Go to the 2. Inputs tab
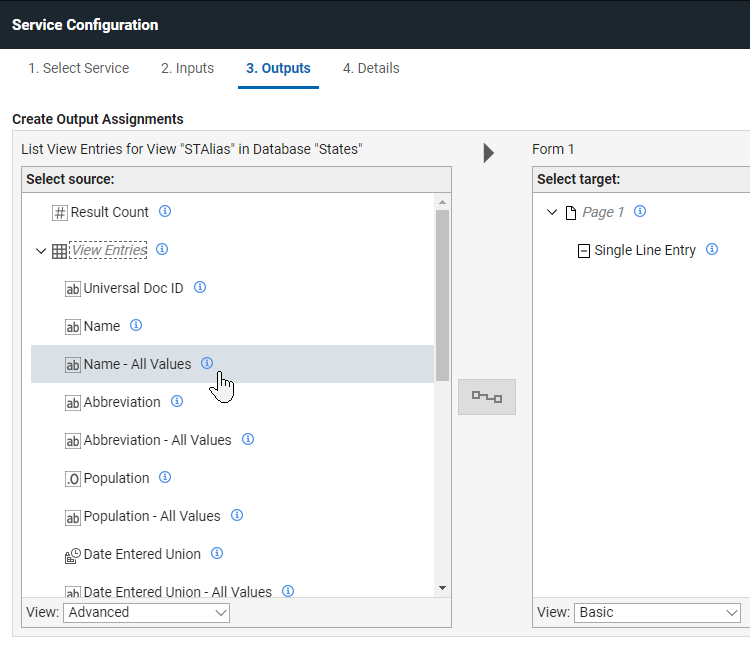 (x=187, y=68)
